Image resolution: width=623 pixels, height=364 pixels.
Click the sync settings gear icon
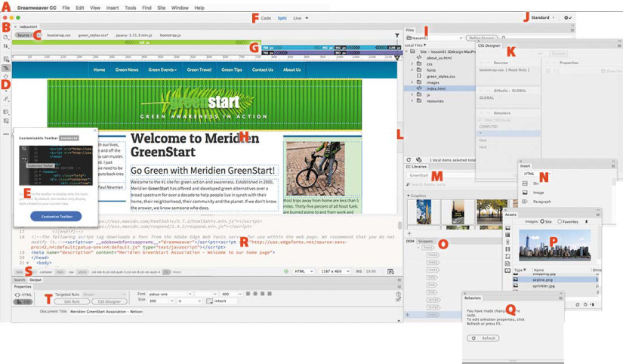(566, 17)
